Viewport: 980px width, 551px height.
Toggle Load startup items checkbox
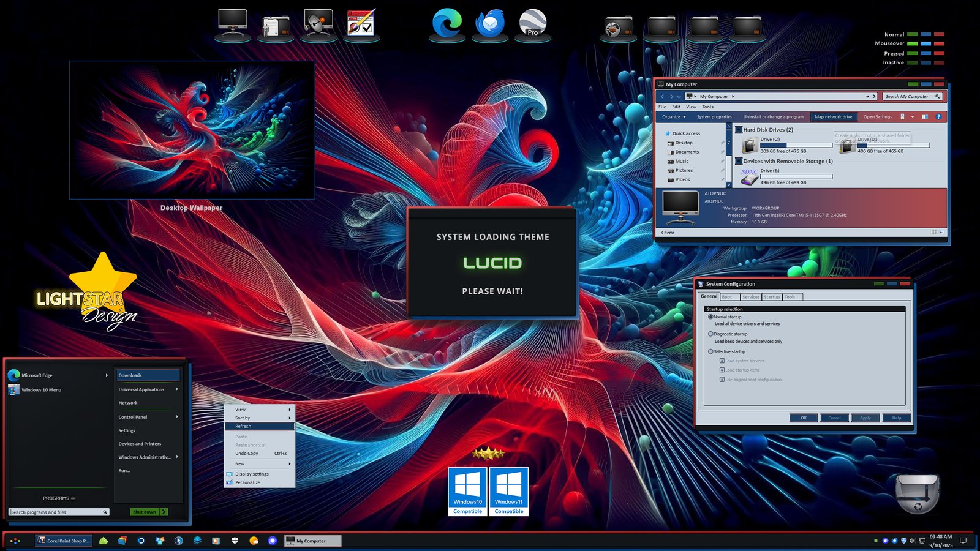[x=722, y=370]
